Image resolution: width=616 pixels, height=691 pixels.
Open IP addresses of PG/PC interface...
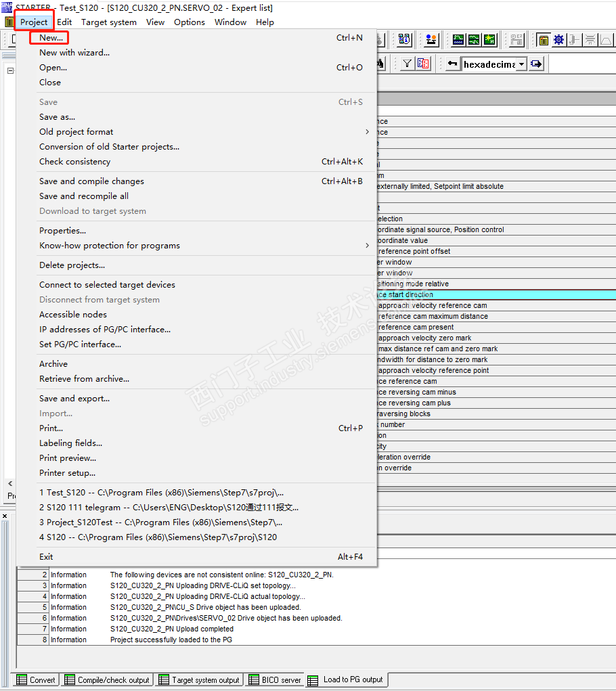click(x=105, y=330)
